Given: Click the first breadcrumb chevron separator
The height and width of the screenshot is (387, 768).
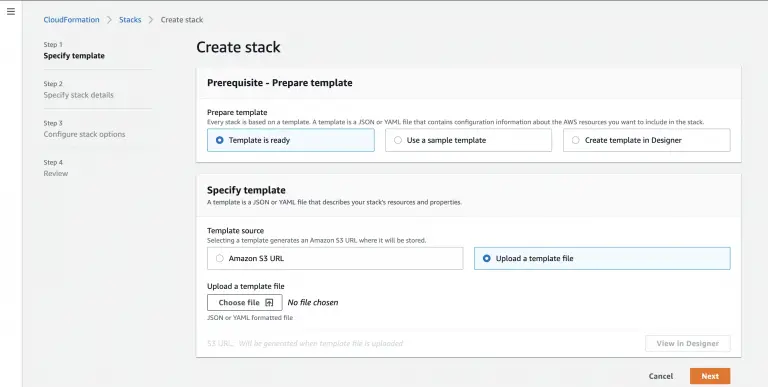Looking at the screenshot, I should [109, 20].
